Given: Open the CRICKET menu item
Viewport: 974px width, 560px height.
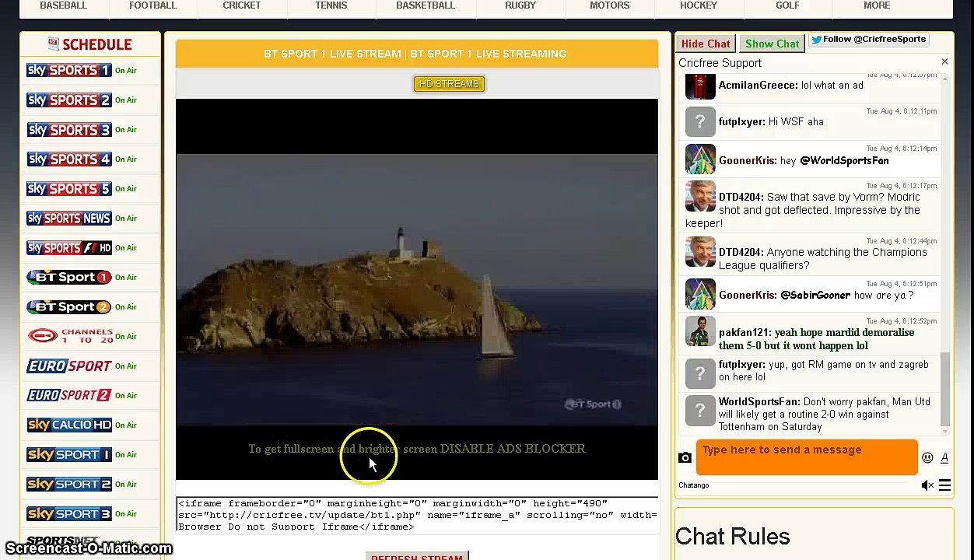Looking at the screenshot, I should [x=242, y=5].
